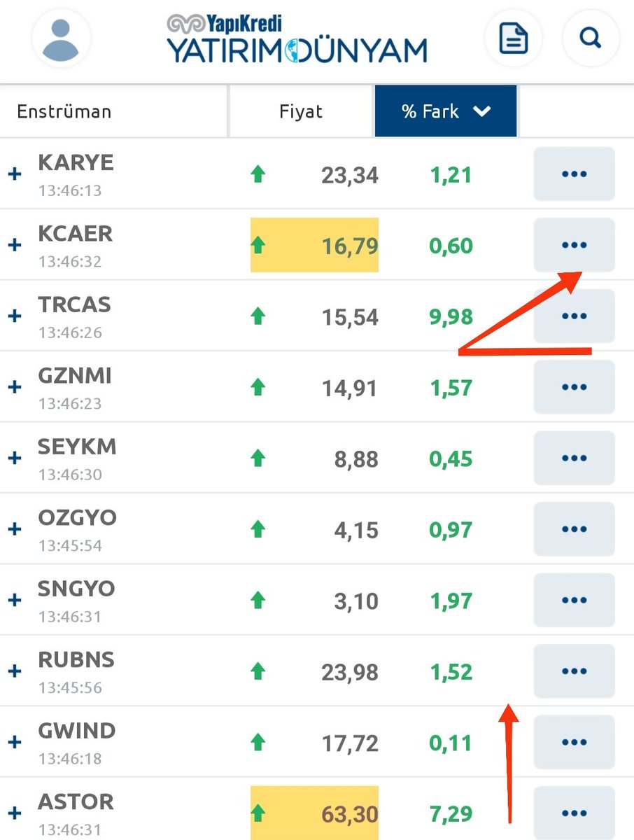Select the SNGYO instrument name
This screenshot has height=840, width=634.
76,589
